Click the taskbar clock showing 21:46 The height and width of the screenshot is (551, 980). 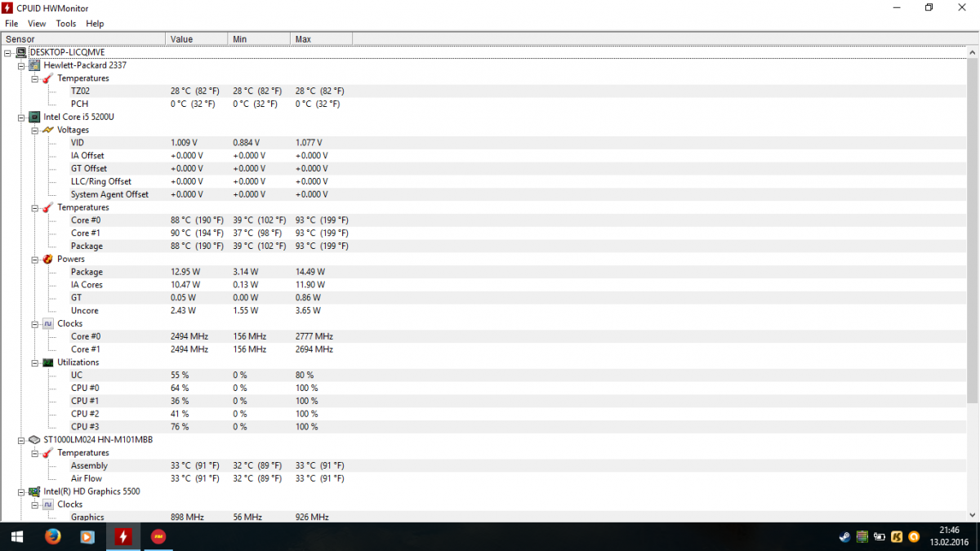tap(950, 531)
